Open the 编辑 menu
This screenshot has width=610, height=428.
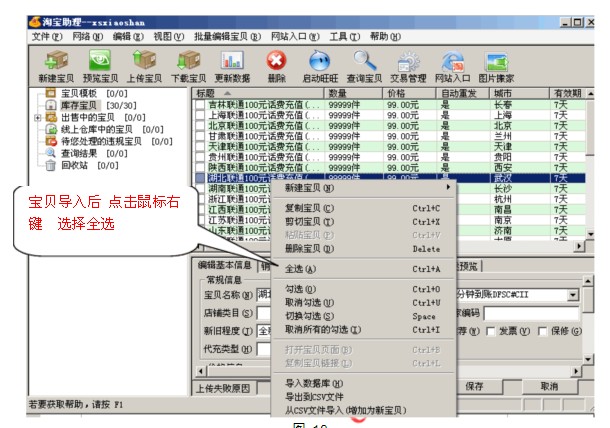pos(128,37)
